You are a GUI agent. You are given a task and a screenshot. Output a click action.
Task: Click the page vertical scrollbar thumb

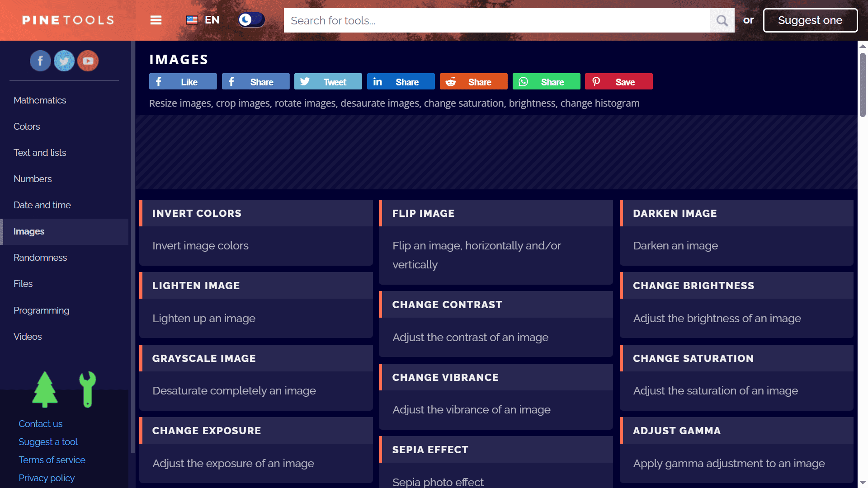tap(863, 84)
